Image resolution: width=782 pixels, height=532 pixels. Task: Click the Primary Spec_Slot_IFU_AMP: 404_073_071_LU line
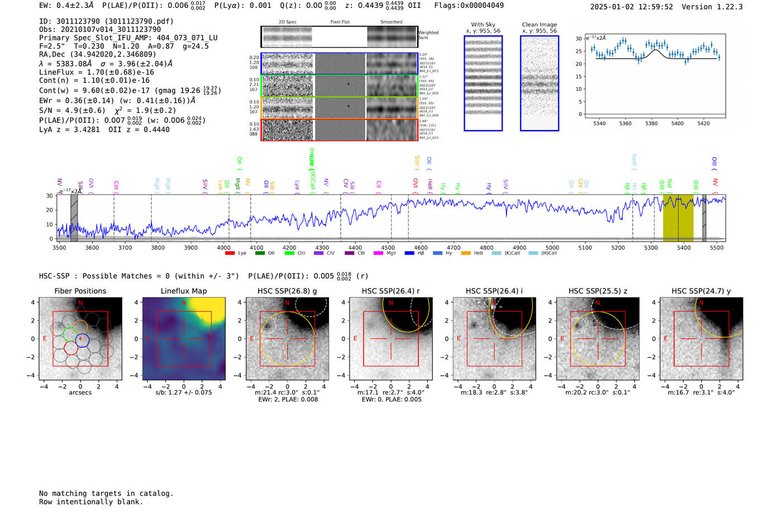point(128,38)
